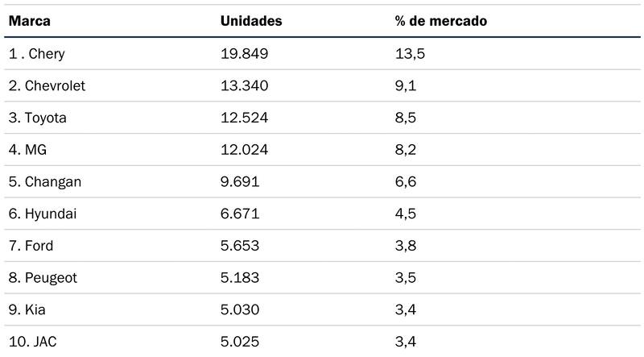Image resolution: width=644 pixels, height=357 pixels.
Task: Click the Ford brand cell
Action: [x=31, y=246]
